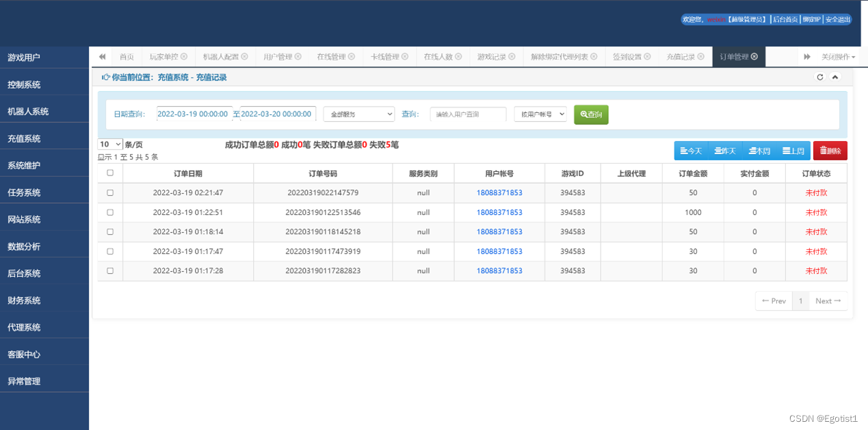Screen dimensions: 868x430
Task: Click the 绑定IP link at top right
Action: (811, 20)
